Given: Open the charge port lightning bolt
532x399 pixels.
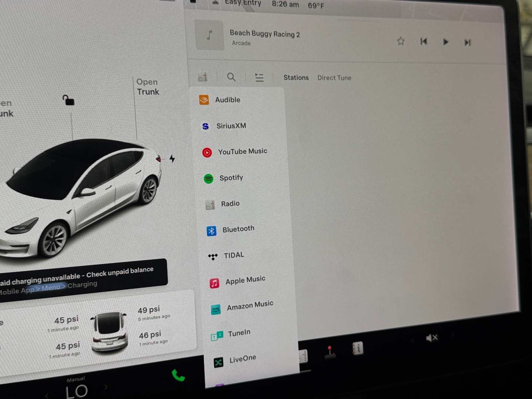Looking at the screenshot, I should (172, 159).
